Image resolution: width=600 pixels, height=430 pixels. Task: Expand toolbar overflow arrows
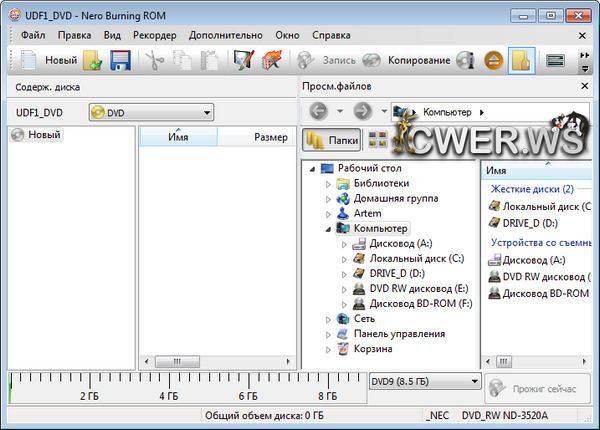(584, 55)
